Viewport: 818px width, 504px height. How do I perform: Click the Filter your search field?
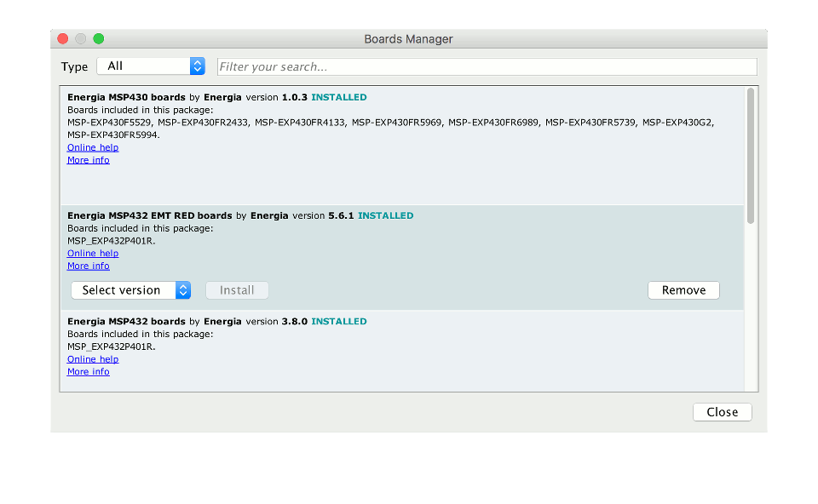click(487, 66)
